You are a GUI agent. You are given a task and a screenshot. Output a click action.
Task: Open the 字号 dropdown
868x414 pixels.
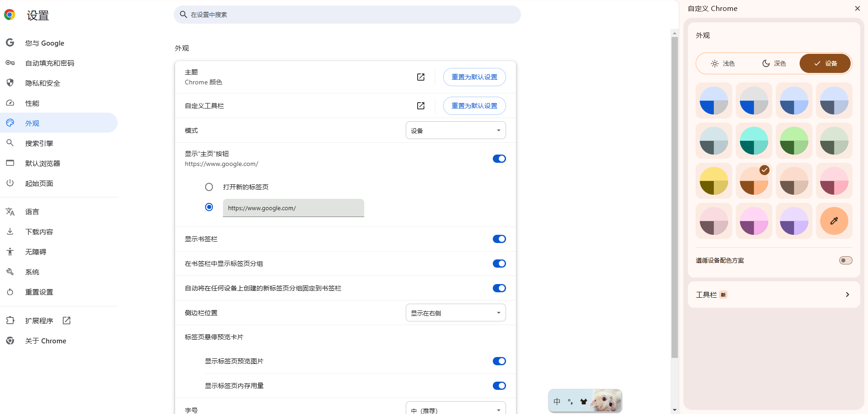click(x=455, y=409)
